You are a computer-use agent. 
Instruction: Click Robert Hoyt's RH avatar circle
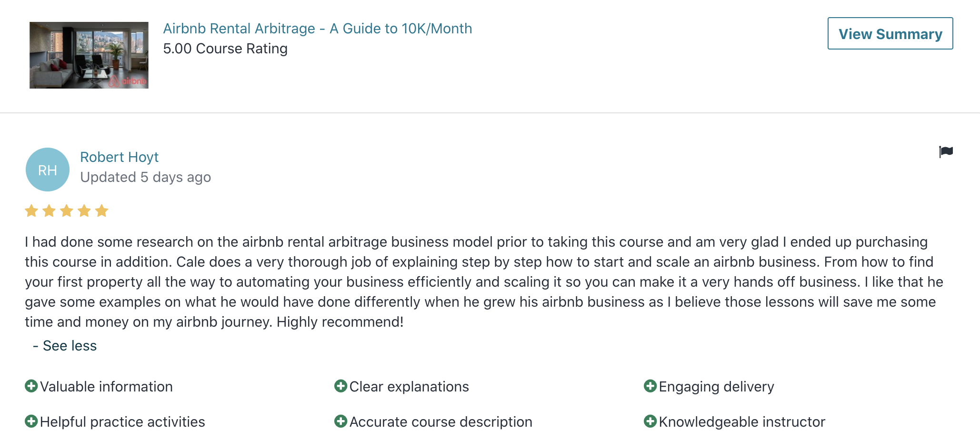(47, 169)
